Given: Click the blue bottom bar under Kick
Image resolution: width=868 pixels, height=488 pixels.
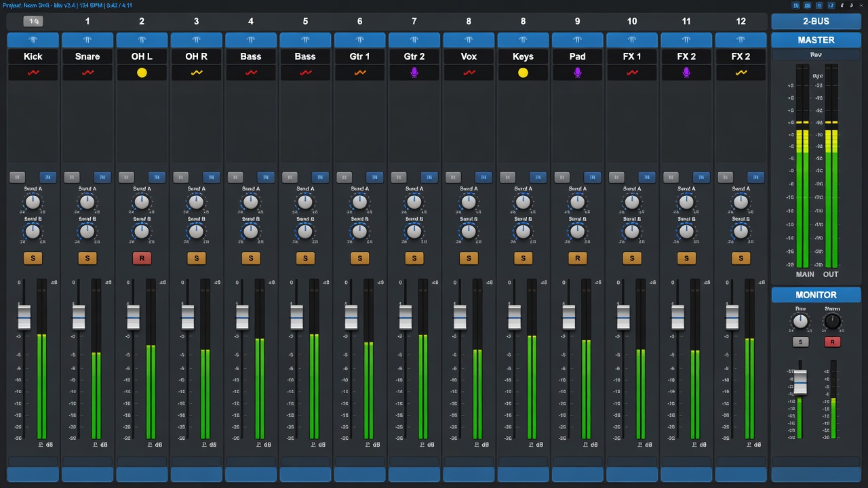Looking at the screenshot, I should click(x=33, y=474).
